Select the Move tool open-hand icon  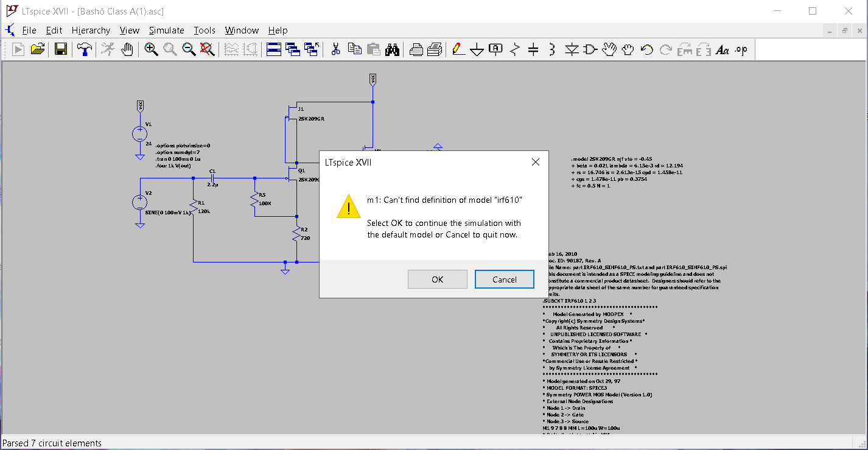click(609, 50)
